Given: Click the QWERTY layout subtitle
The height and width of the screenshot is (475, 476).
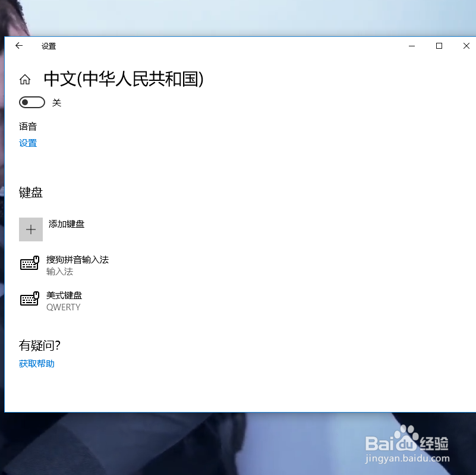Looking at the screenshot, I should click(63, 307).
